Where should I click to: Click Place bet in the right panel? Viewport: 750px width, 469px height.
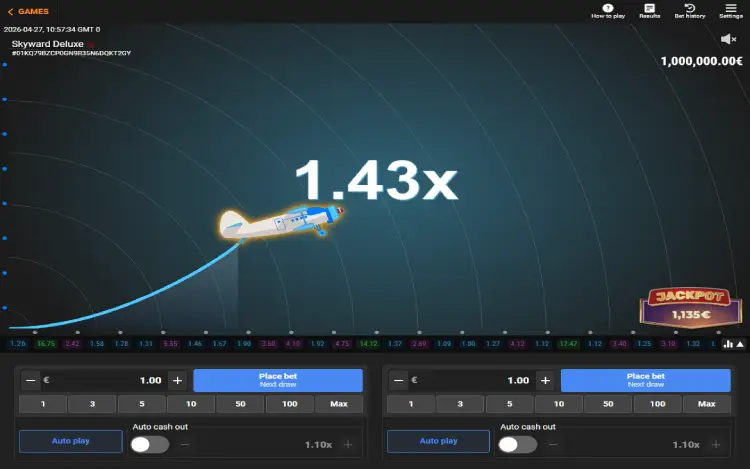[646, 380]
